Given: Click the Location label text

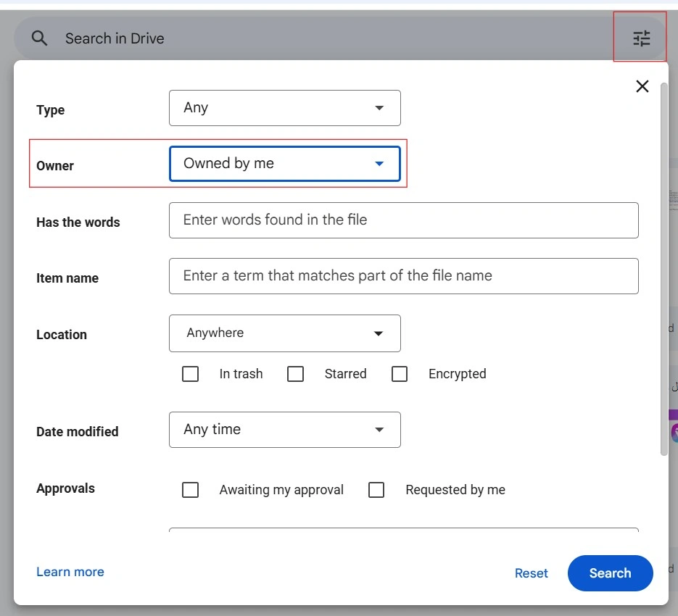Looking at the screenshot, I should [x=62, y=335].
